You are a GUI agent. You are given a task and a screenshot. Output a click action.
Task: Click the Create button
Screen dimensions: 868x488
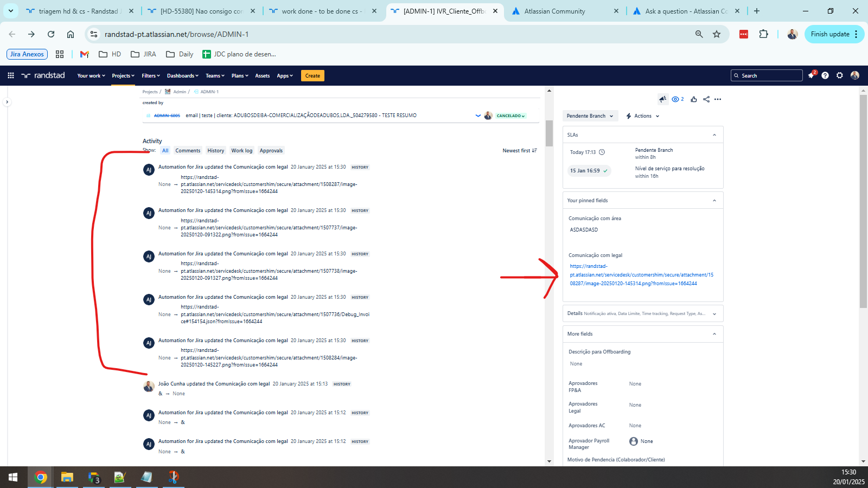[x=312, y=76]
